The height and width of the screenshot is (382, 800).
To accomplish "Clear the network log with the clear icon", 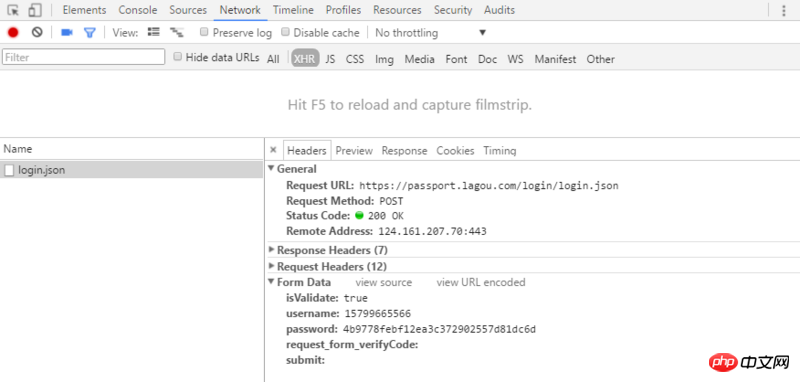I will pos(37,33).
